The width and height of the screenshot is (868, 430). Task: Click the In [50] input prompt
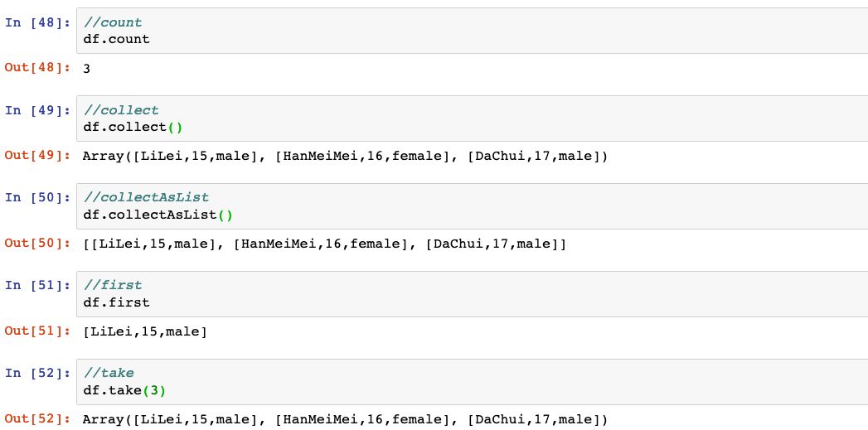38,198
